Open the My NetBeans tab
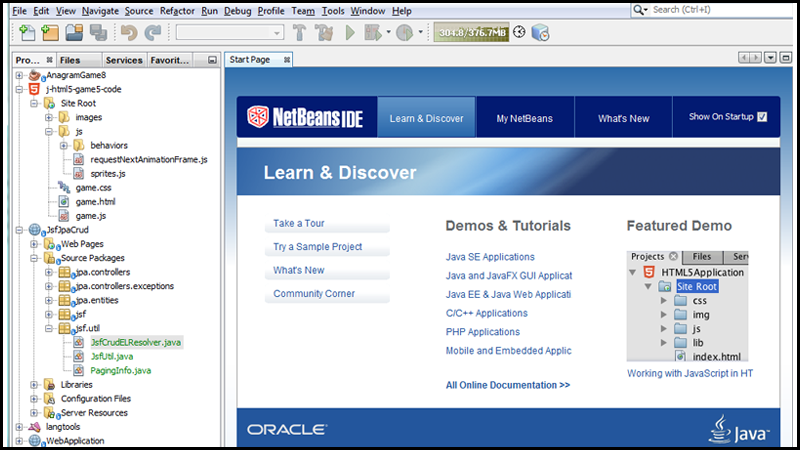The height and width of the screenshot is (450, 800). pos(524,118)
